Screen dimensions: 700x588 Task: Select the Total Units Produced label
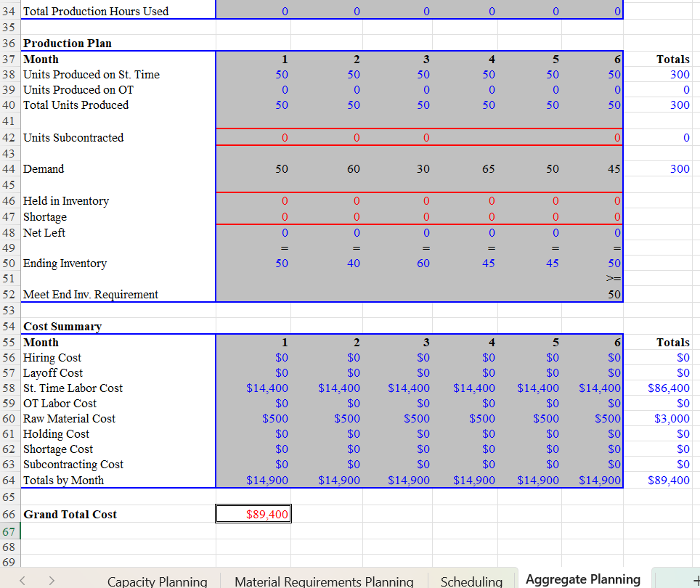click(x=76, y=105)
